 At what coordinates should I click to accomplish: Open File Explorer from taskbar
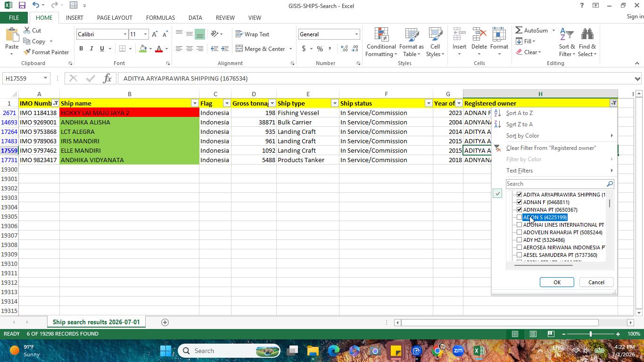click(313, 351)
